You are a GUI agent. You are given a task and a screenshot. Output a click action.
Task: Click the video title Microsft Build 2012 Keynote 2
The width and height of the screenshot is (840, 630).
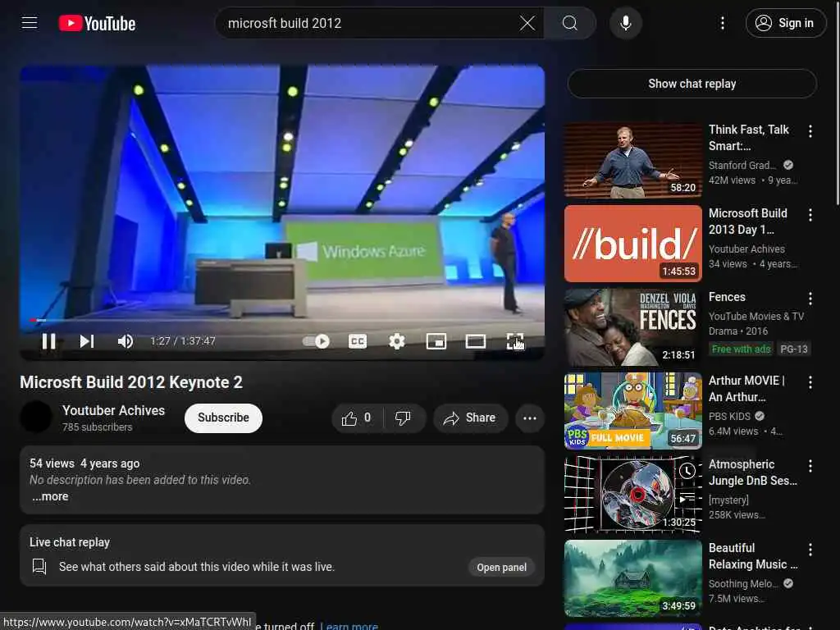pyautogui.click(x=131, y=382)
